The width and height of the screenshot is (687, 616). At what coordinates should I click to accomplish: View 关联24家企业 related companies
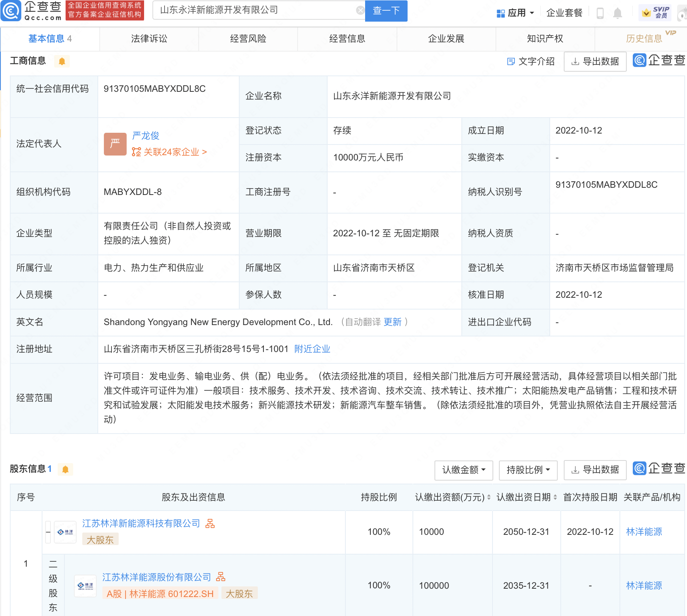[169, 152]
